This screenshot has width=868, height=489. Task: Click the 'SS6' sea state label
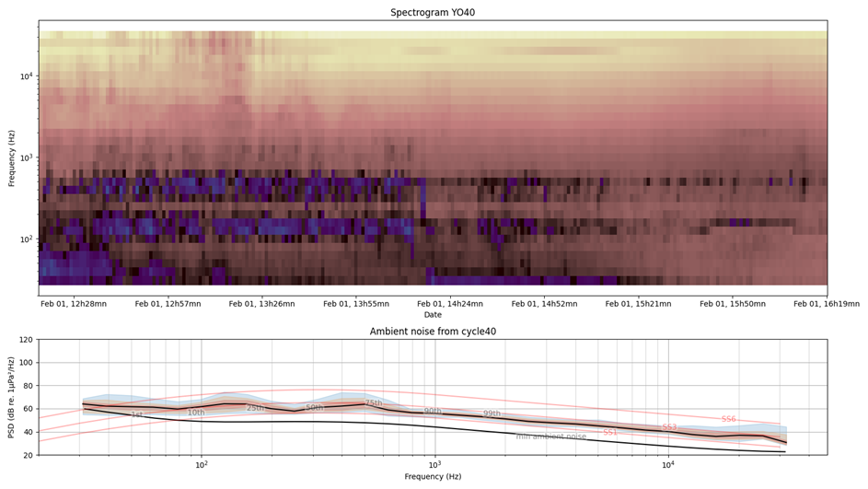tap(728, 419)
